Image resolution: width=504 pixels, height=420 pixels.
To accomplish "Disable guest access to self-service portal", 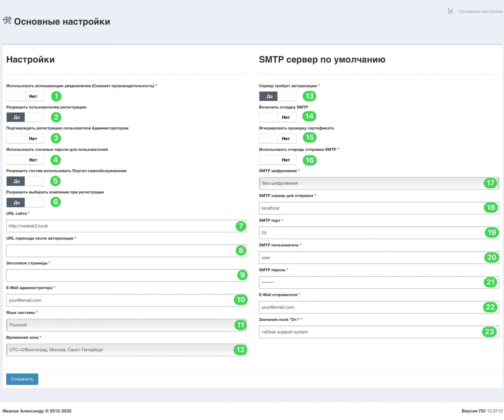I will coord(25,181).
